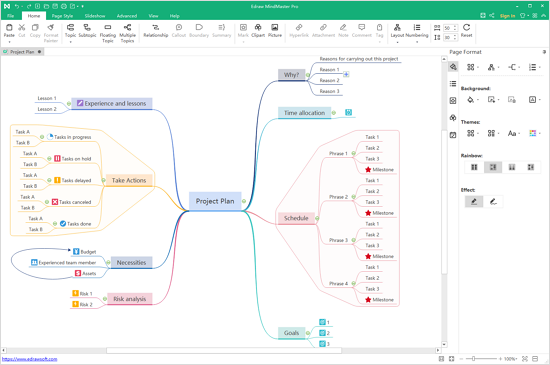Open the edrawsoft.com link

pyautogui.click(x=29, y=359)
